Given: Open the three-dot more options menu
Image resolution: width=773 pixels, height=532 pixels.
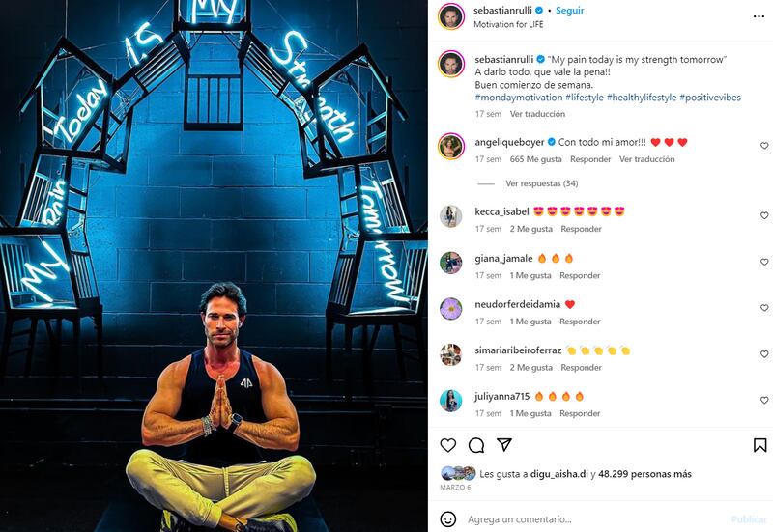Looking at the screenshot, I should [759, 16].
